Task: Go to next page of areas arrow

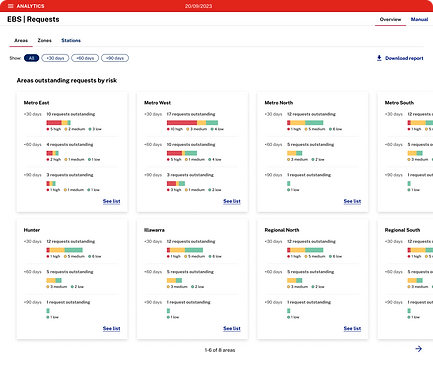Action: [418, 349]
